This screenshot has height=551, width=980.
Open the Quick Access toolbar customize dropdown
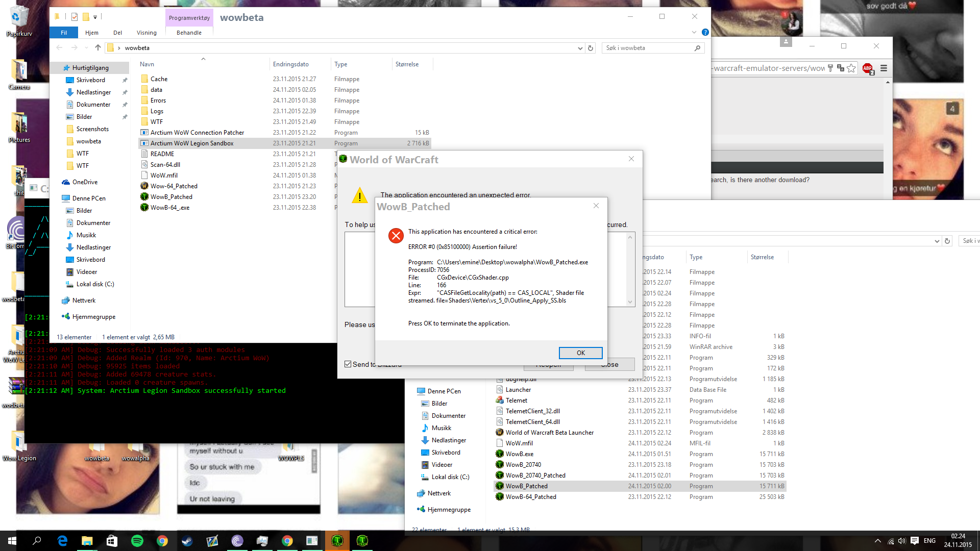pyautogui.click(x=95, y=17)
